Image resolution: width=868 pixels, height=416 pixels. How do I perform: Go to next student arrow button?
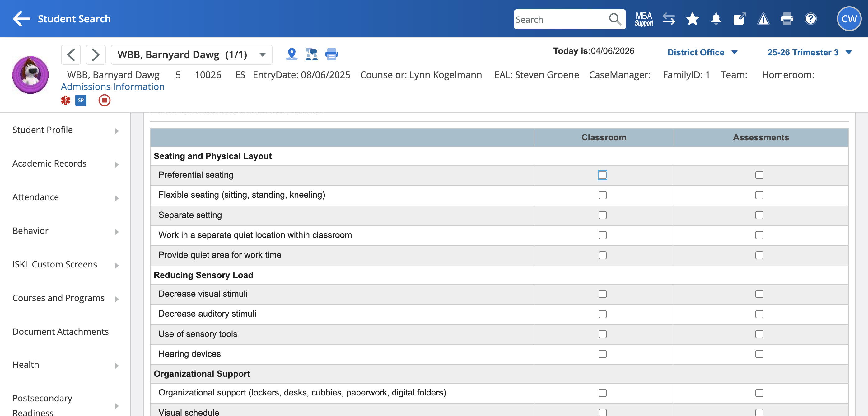(96, 54)
